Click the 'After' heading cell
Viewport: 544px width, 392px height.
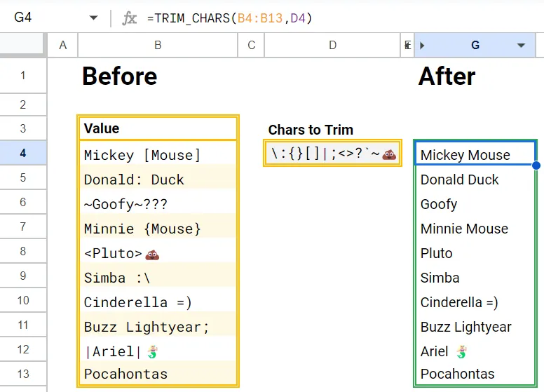[x=475, y=76]
